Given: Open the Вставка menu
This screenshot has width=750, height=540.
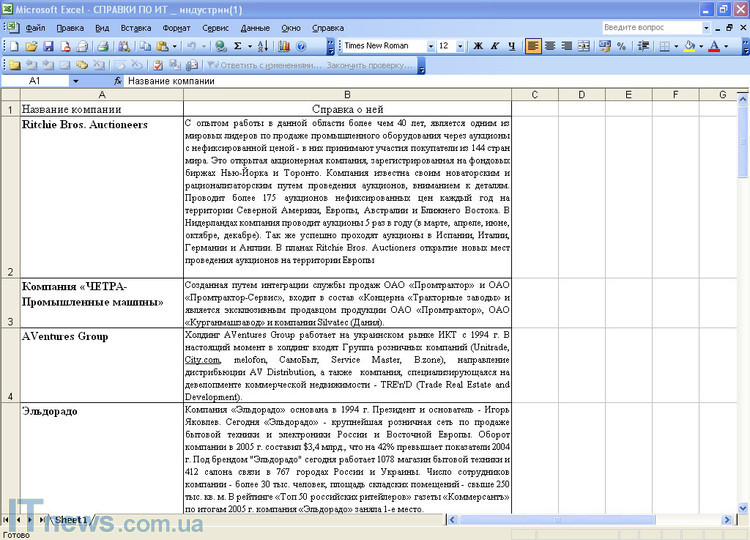Looking at the screenshot, I should click(x=136, y=28).
